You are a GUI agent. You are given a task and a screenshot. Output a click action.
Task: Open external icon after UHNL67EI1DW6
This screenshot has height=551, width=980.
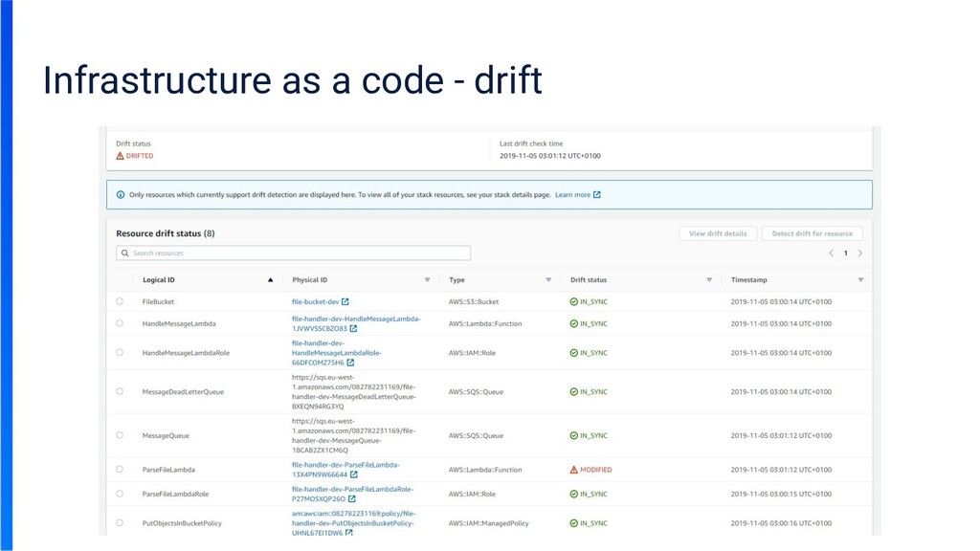(349, 533)
